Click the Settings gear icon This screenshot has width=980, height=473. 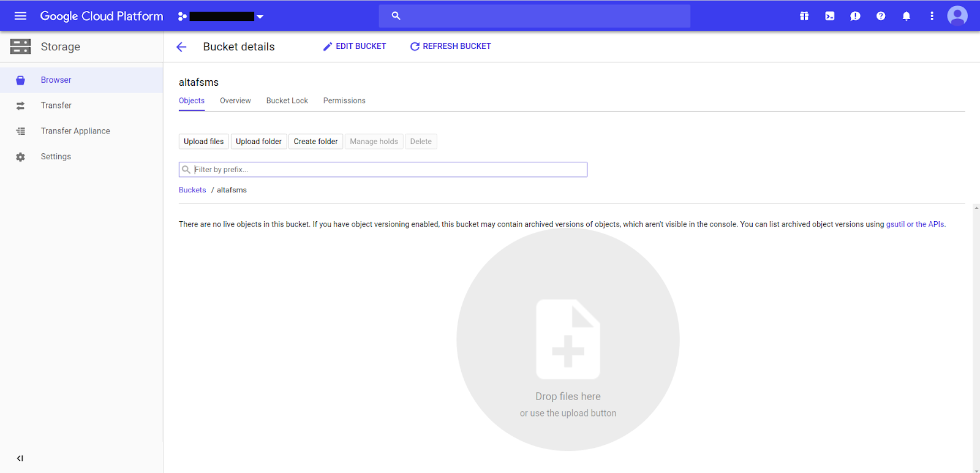click(20, 157)
